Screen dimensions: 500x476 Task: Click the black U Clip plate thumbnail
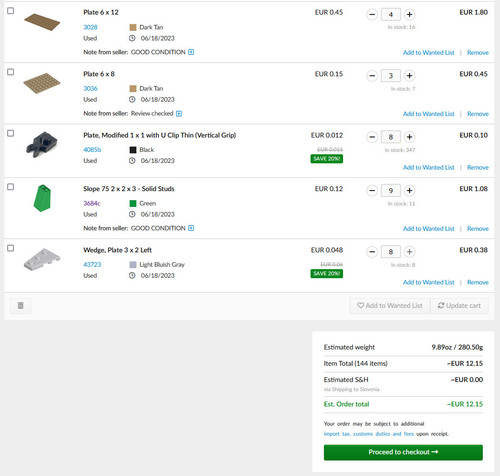[x=42, y=145]
